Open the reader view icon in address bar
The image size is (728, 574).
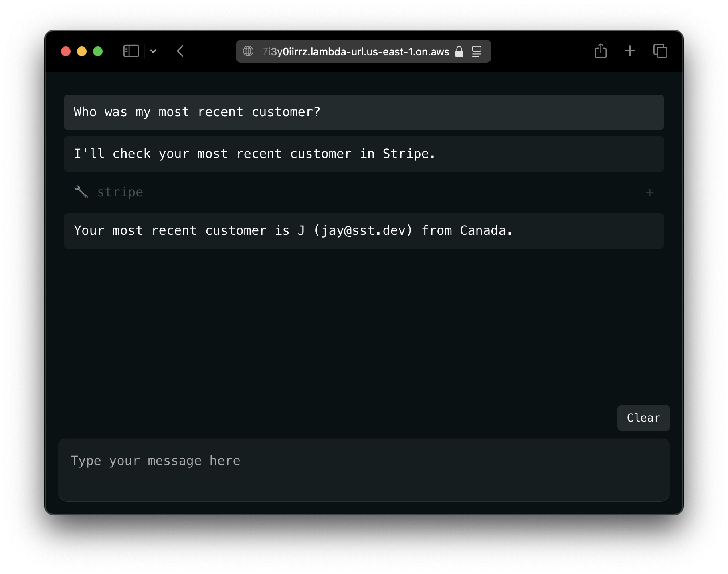477,52
